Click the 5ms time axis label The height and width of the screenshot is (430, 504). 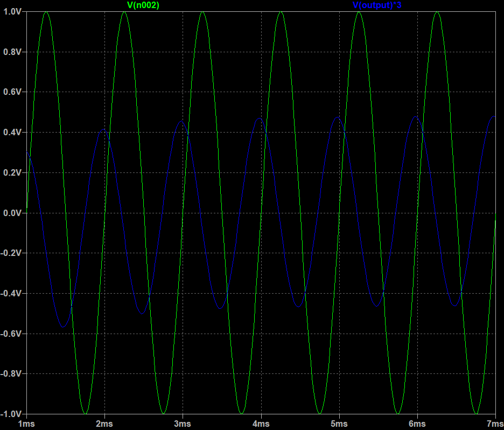click(x=339, y=424)
